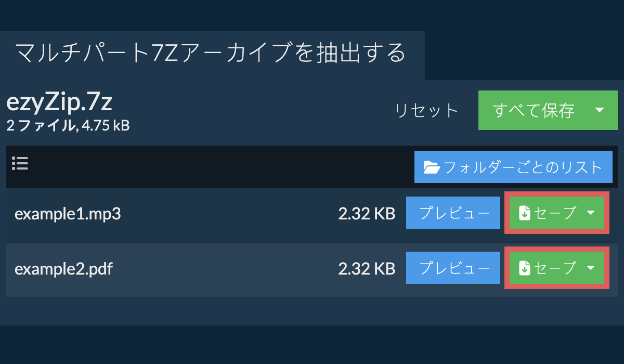Click the download file icon for example2.pdf
Viewport: 624px width, 364px height.
tap(525, 268)
